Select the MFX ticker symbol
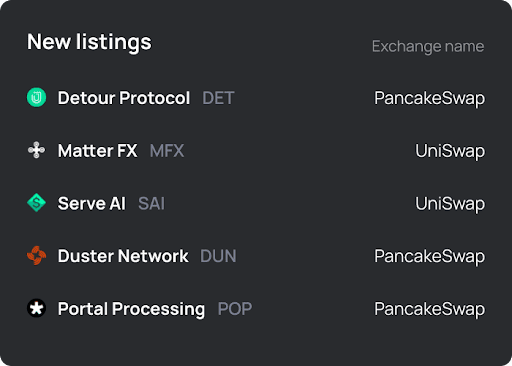 coord(167,151)
